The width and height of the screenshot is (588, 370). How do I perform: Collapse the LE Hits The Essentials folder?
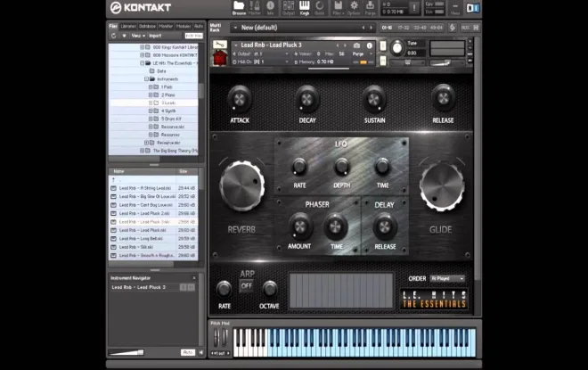pyautogui.click(x=143, y=63)
